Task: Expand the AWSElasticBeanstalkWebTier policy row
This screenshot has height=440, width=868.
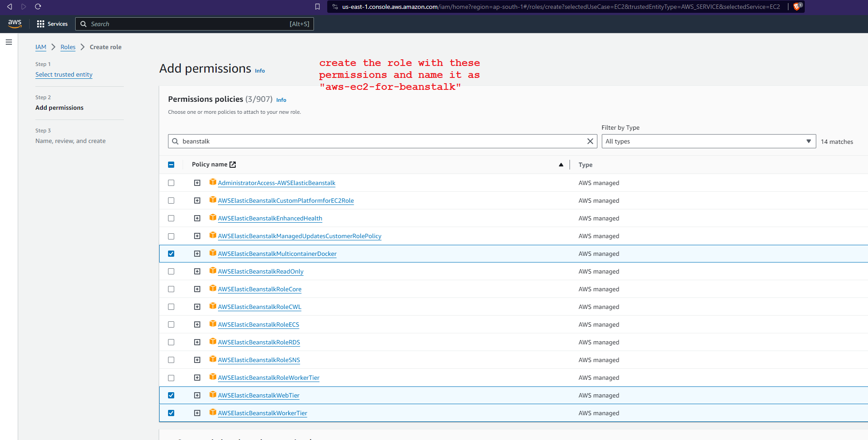Action: [197, 395]
